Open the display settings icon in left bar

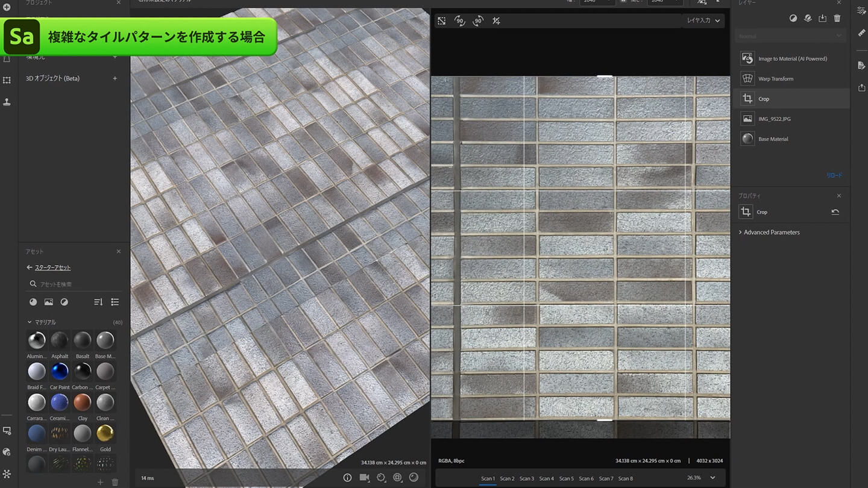pos(7,431)
